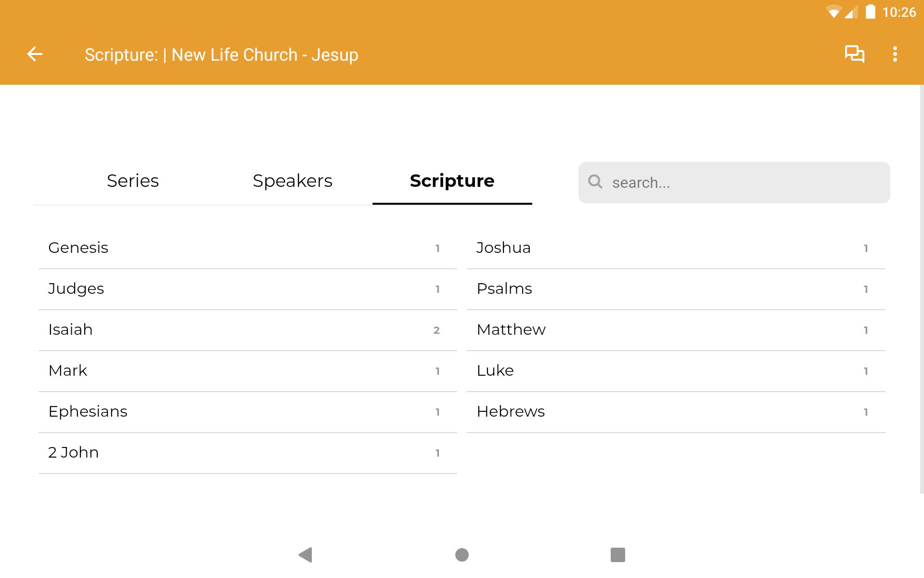Viewport: 924px width, 578px height.
Task: Select Judges from the book list
Action: [x=247, y=289]
